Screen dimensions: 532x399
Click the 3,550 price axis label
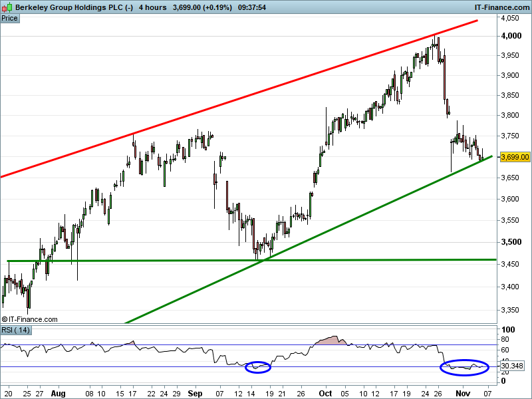click(x=510, y=221)
